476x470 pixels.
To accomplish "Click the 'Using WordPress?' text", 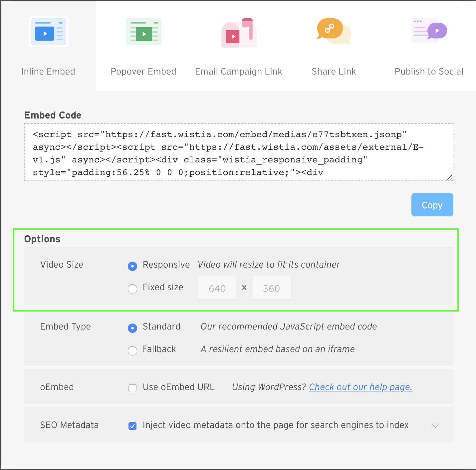I will click(269, 387).
